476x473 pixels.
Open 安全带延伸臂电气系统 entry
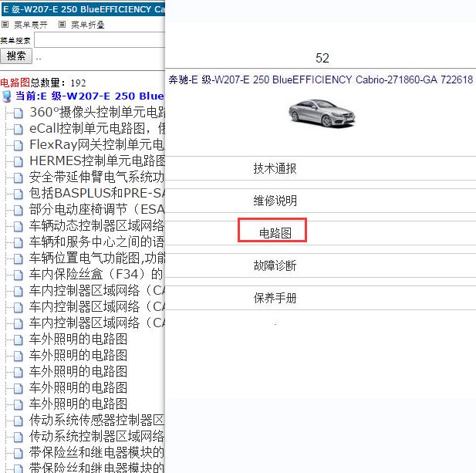click(97, 177)
